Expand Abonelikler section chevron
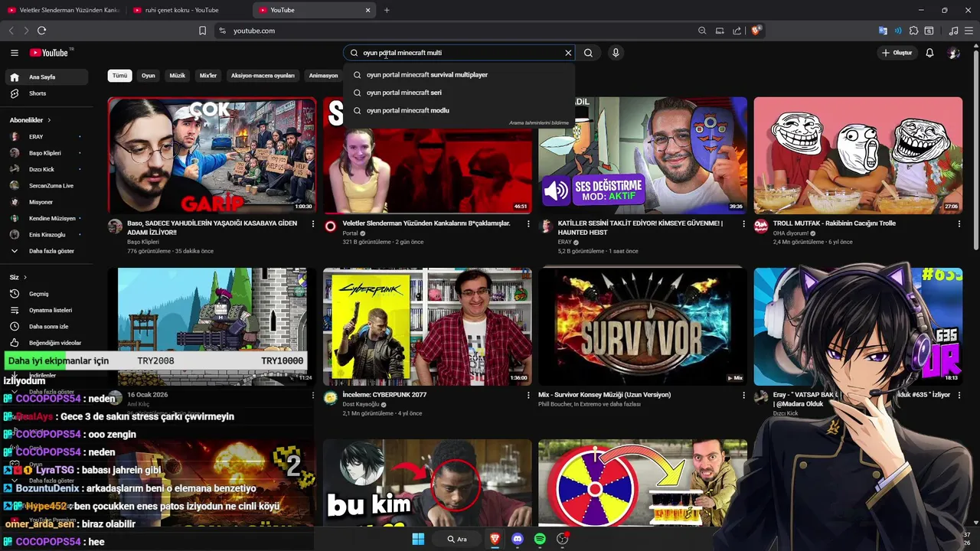 [49, 120]
